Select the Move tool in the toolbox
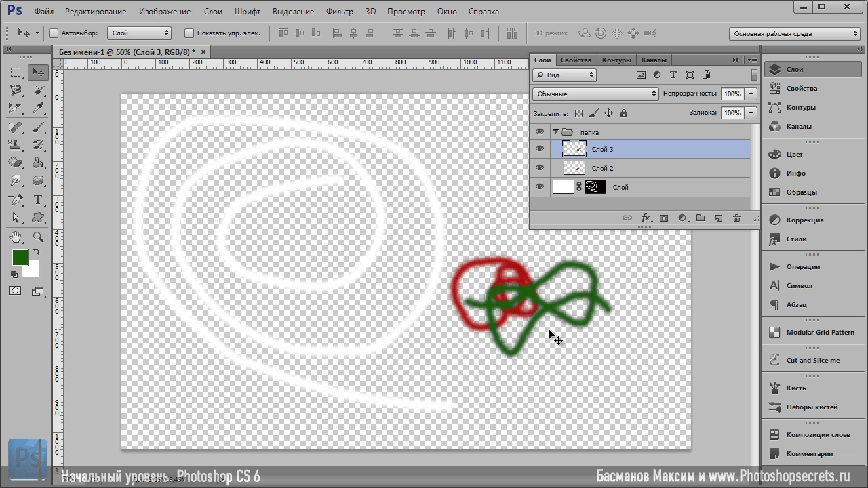The image size is (868, 488). [x=38, y=73]
